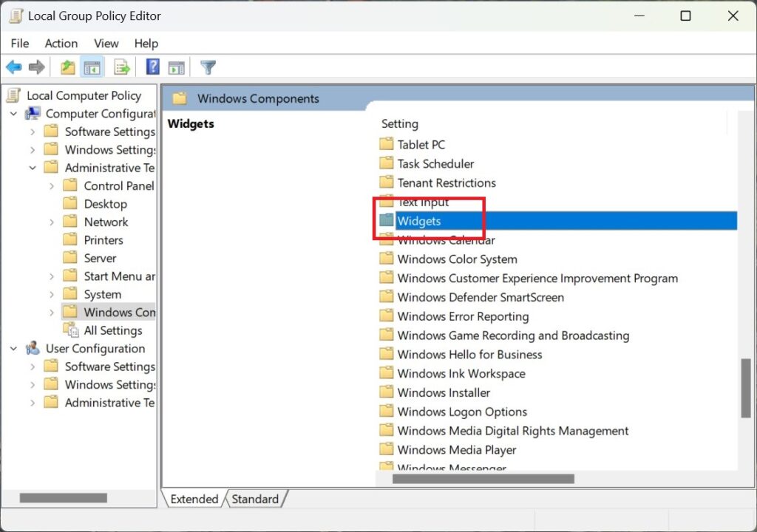Click the Windows Color System folder icon
Image resolution: width=757 pixels, height=532 pixels.
click(x=386, y=259)
